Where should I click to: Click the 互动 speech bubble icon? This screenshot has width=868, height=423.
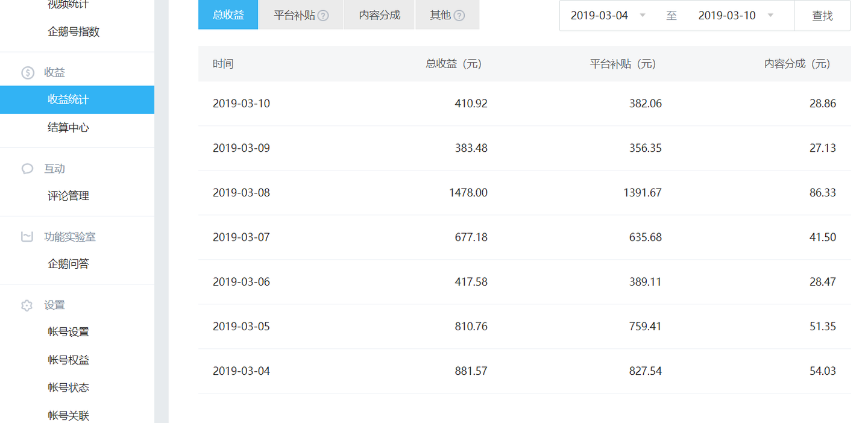click(x=27, y=169)
